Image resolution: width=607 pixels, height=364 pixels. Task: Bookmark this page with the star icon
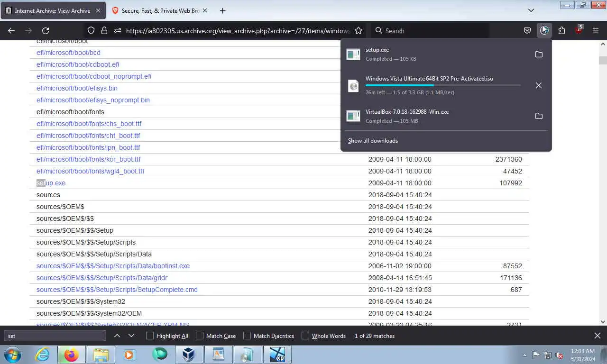(359, 31)
